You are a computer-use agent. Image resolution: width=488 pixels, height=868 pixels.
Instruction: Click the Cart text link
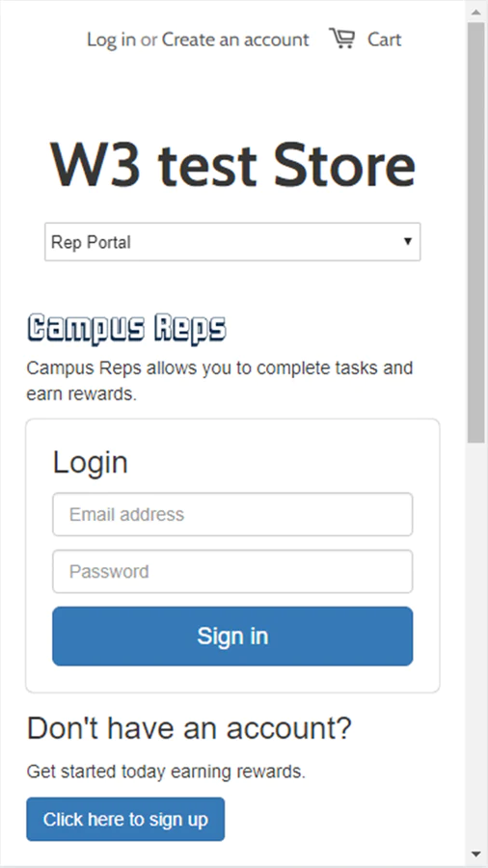[385, 40]
